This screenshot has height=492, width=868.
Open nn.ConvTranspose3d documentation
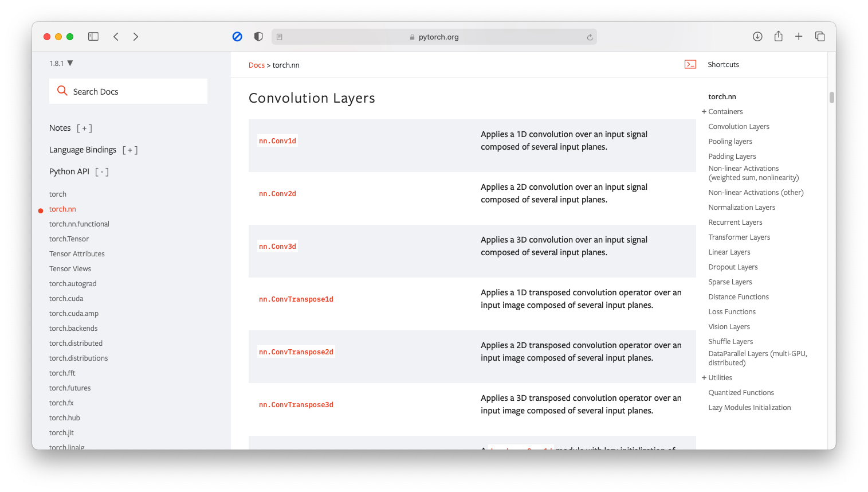pos(296,405)
